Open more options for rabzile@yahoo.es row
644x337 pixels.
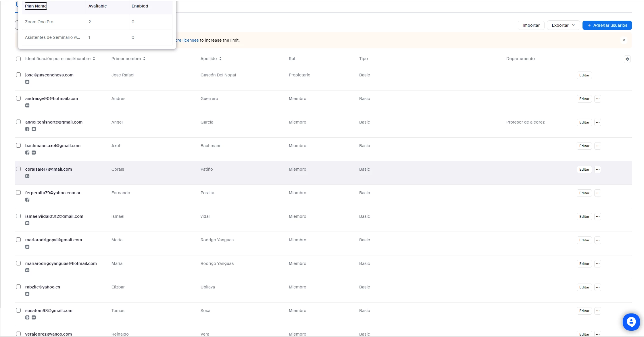597,287
